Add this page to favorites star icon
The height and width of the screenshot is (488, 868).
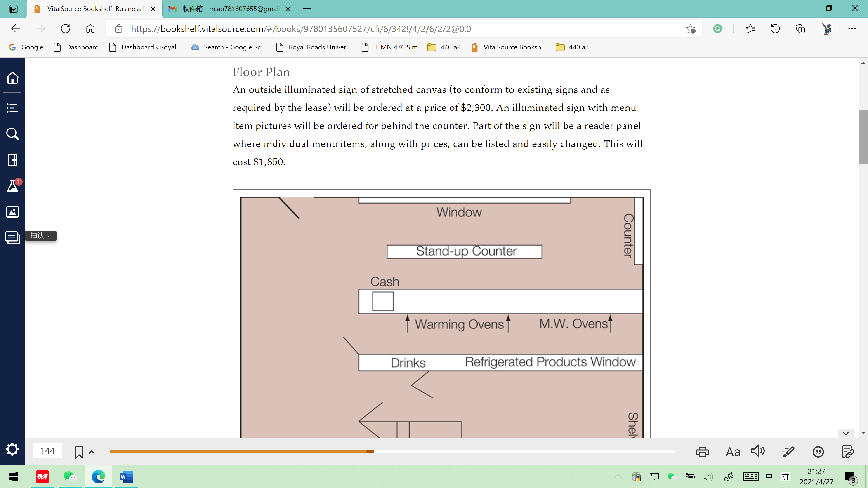click(x=690, y=29)
